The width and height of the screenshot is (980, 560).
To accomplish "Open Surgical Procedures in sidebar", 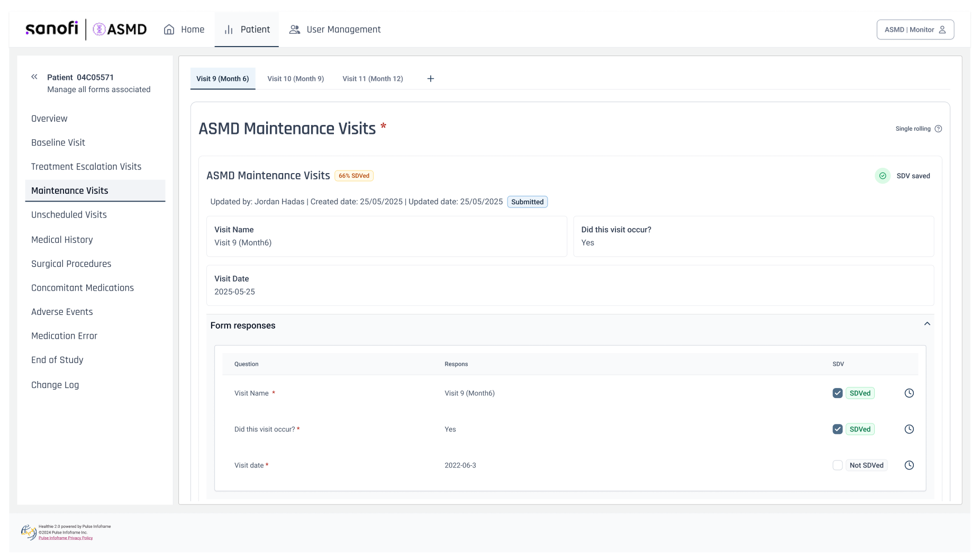I will click(x=71, y=264).
